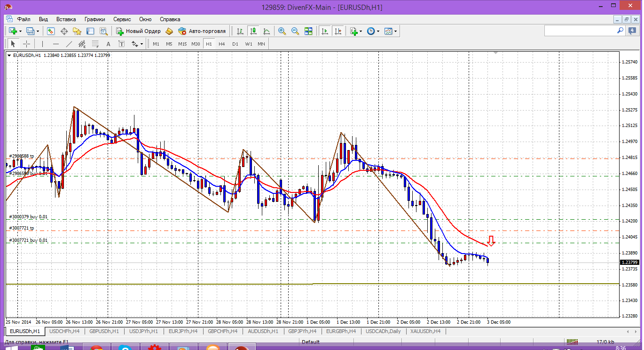
Task: Open the Сервис menu
Action: tap(122, 19)
